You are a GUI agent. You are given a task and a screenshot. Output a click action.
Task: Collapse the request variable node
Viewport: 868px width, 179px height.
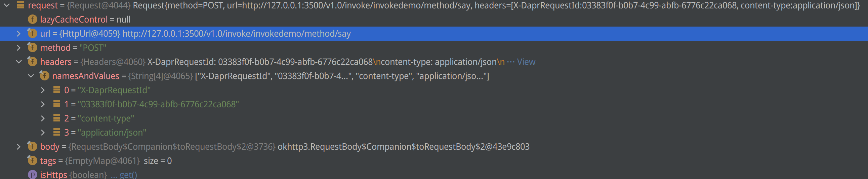click(x=7, y=5)
